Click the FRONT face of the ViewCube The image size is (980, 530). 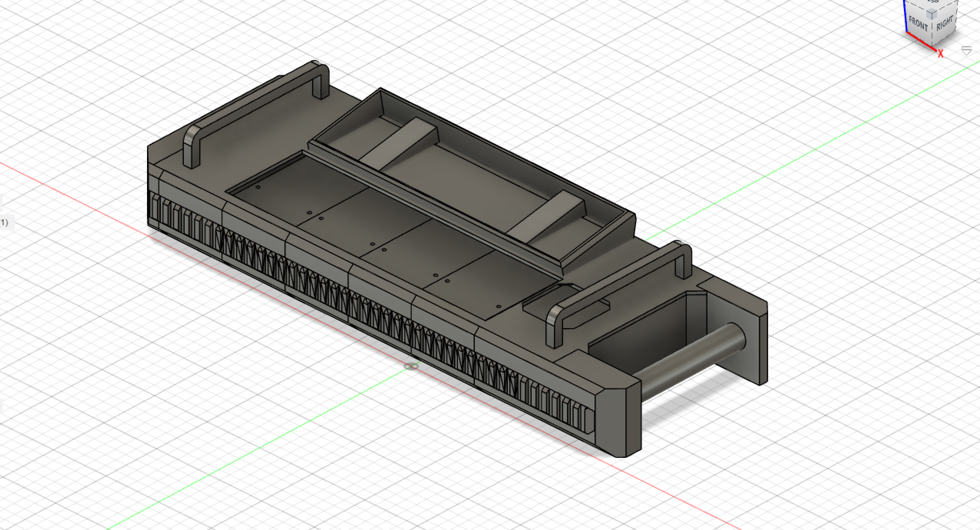(x=918, y=24)
